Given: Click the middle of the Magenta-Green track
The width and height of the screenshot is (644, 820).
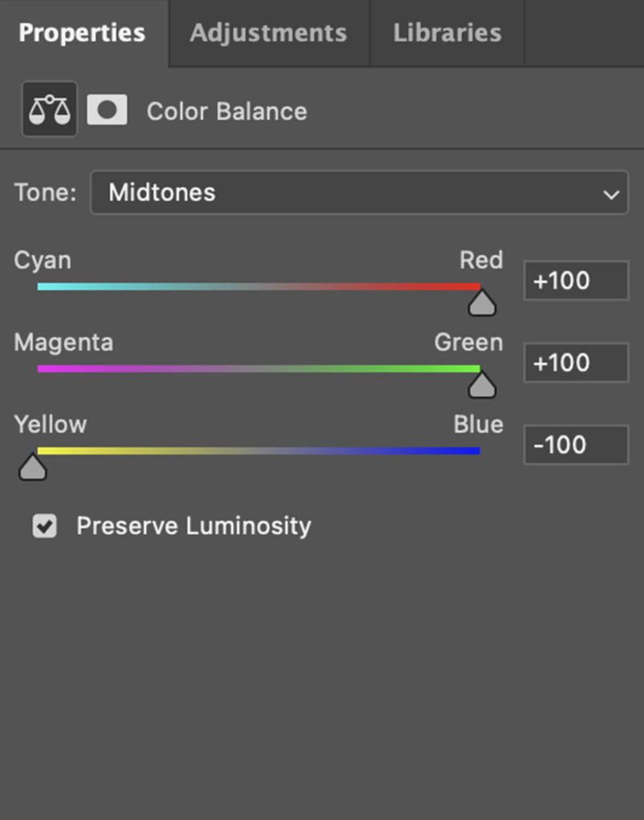Looking at the screenshot, I should (259, 369).
